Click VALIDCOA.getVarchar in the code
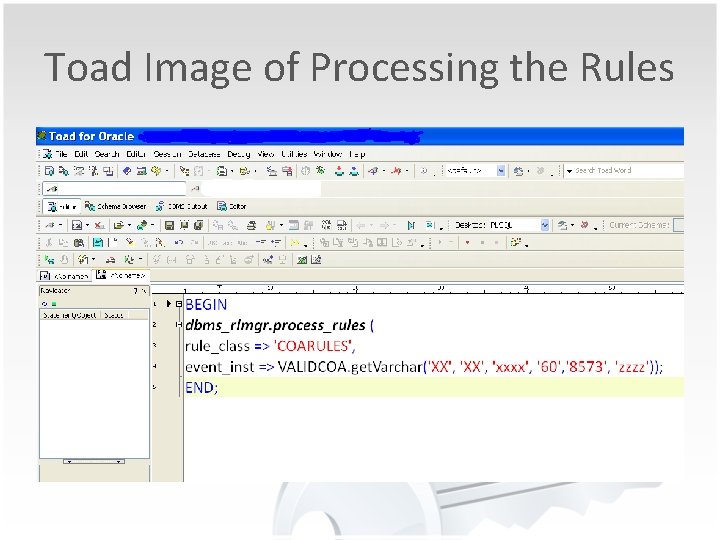The image size is (720, 540). 350,366
